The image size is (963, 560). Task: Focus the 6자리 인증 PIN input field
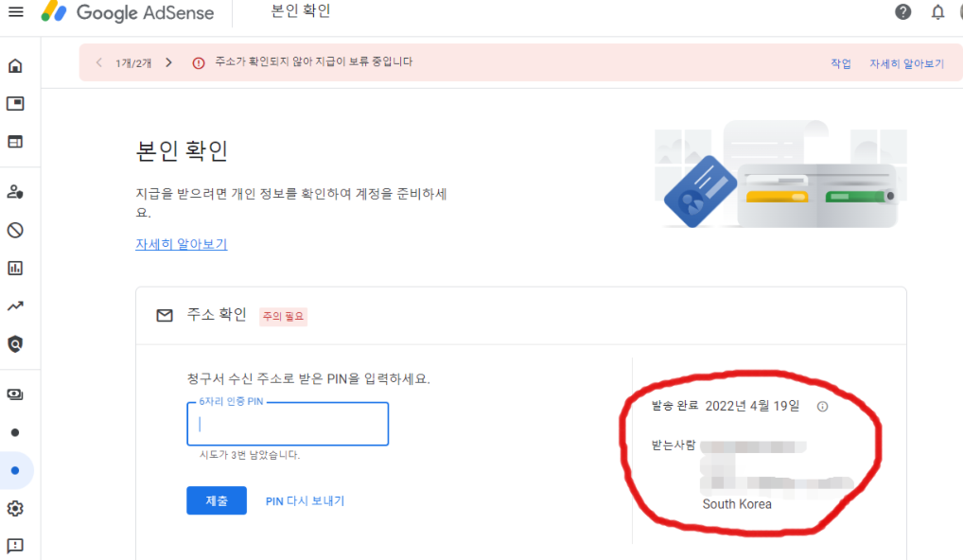(288, 425)
